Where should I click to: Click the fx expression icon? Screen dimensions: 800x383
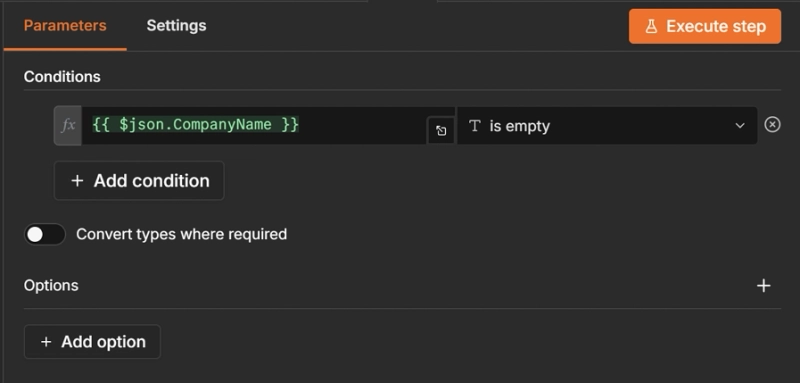point(68,125)
